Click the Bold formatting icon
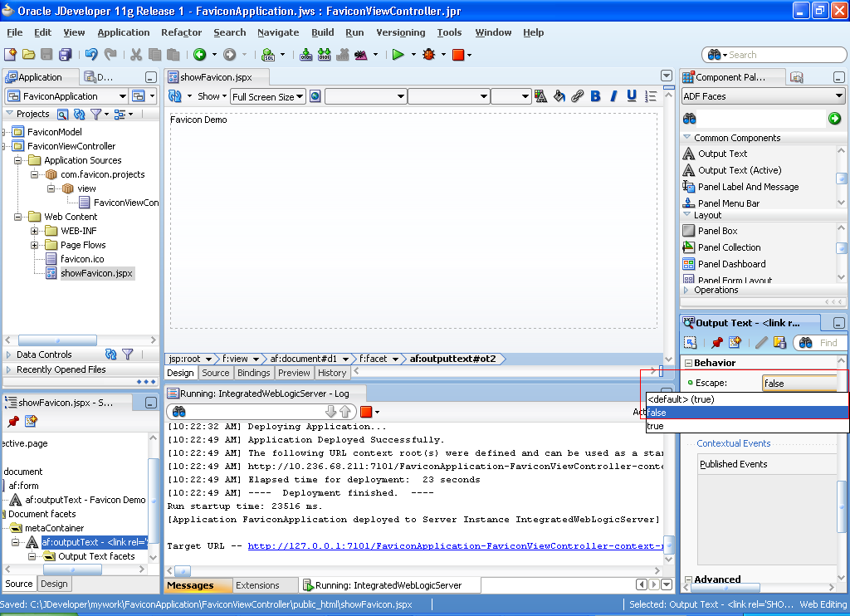The height and width of the screenshot is (616, 850). (x=595, y=96)
